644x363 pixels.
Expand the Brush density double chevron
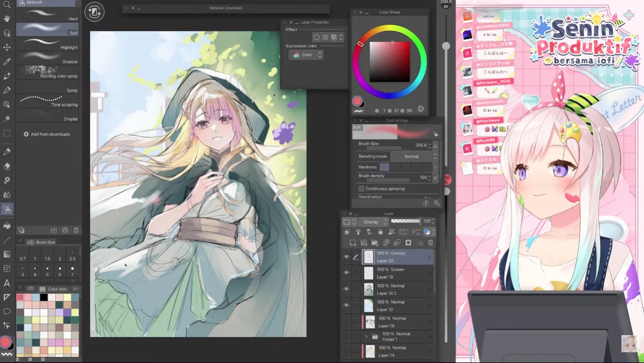(x=435, y=178)
